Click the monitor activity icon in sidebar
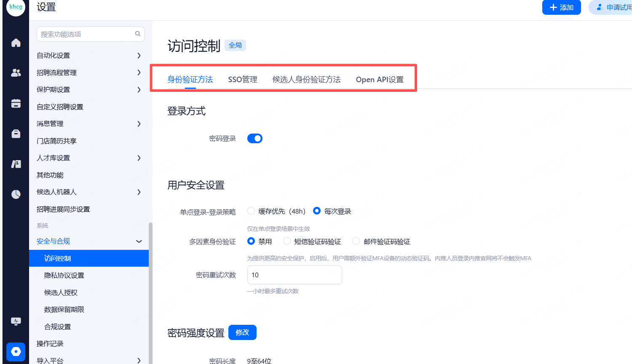This screenshot has height=364, width=632. point(16,321)
